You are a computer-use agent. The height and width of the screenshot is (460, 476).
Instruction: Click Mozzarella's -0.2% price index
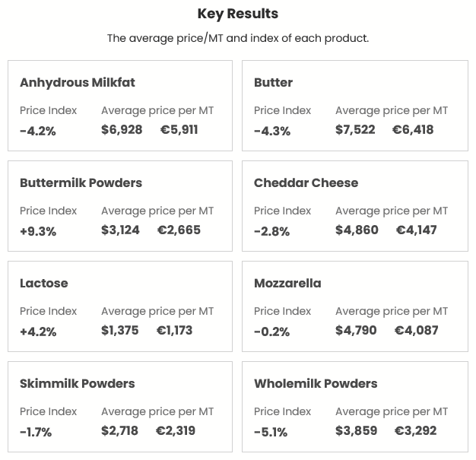tap(271, 332)
